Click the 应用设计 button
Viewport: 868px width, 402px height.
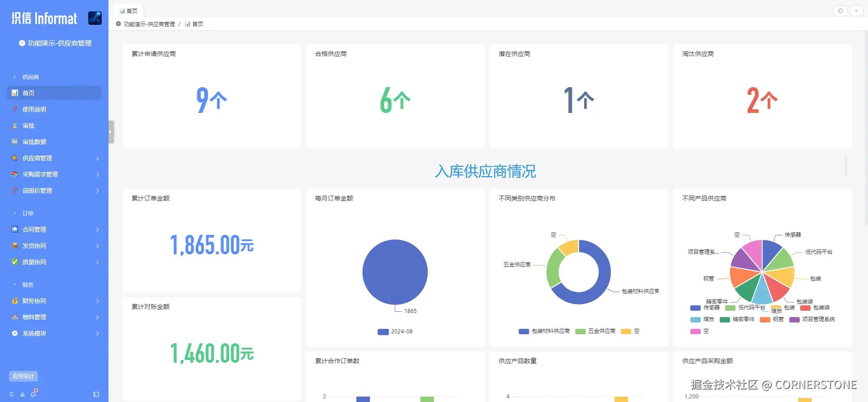tap(24, 376)
